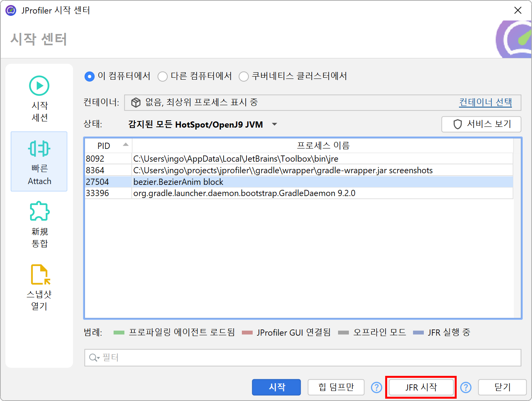Image resolution: width=532 pixels, height=401 pixels.
Task: Click the filter magnifier search icon
Action: pos(93,358)
